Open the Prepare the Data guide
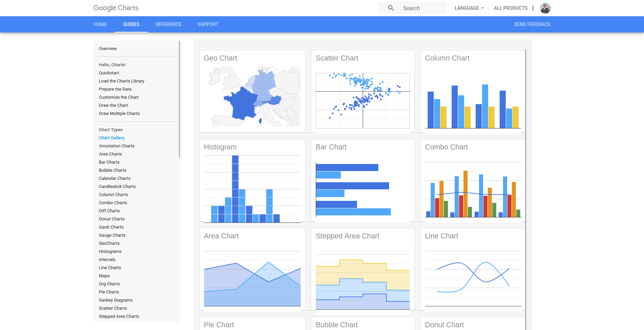644x330 pixels. point(115,89)
